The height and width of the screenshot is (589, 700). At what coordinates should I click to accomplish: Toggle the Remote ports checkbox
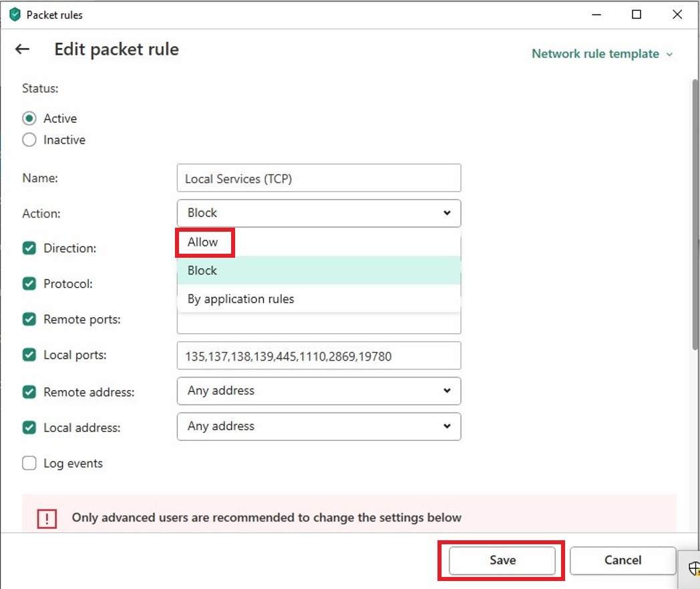tap(29, 319)
